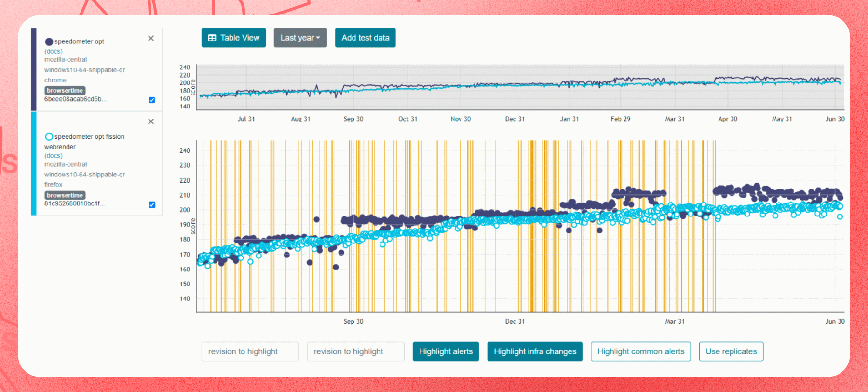Screen dimensions: 868x392
Task: Click the table grid icon in Table View
Action: pyautogui.click(x=212, y=38)
